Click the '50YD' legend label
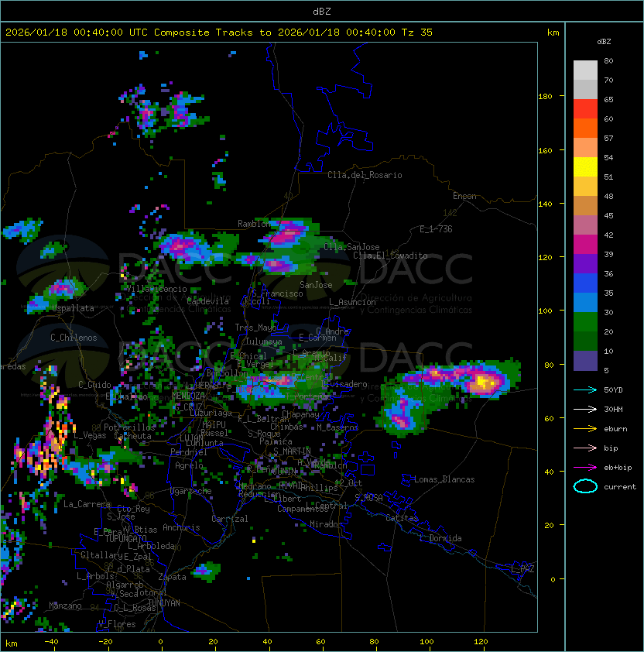 pyautogui.click(x=613, y=389)
